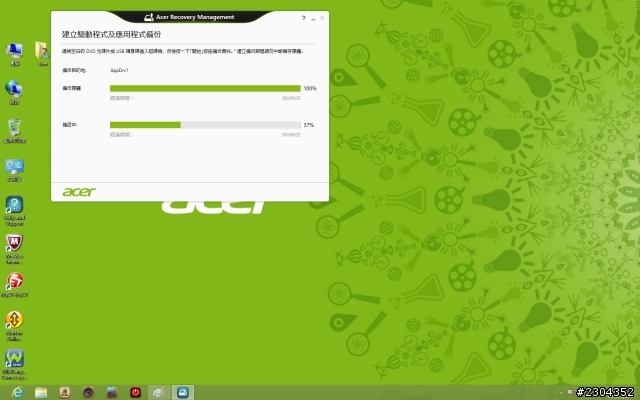The height and width of the screenshot is (400, 640).
Task: Open the video clapperboard taskbar icon
Action: point(112,393)
